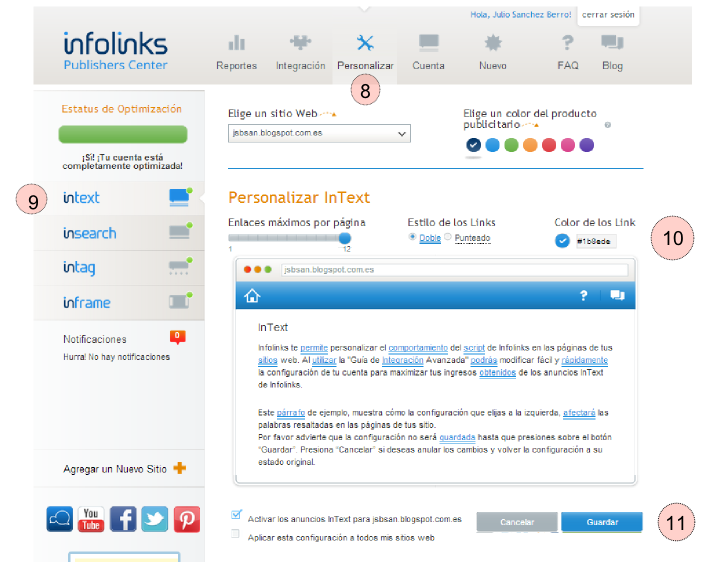718x562 pixels.
Task: Click the infolinks Publishers Center logo
Action: [115, 50]
